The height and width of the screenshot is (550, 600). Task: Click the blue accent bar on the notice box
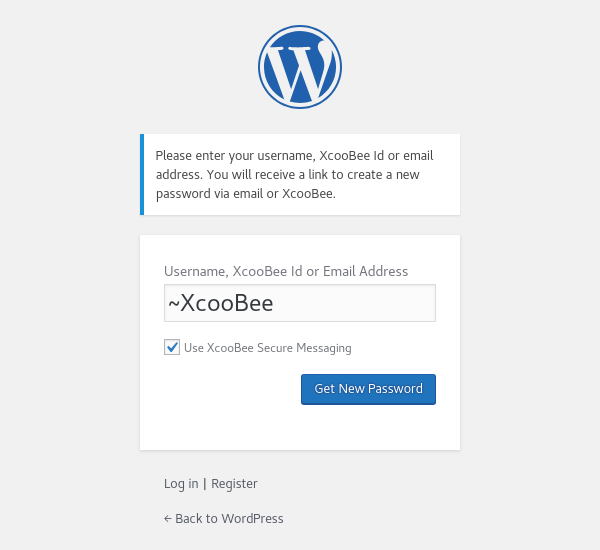(142, 174)
